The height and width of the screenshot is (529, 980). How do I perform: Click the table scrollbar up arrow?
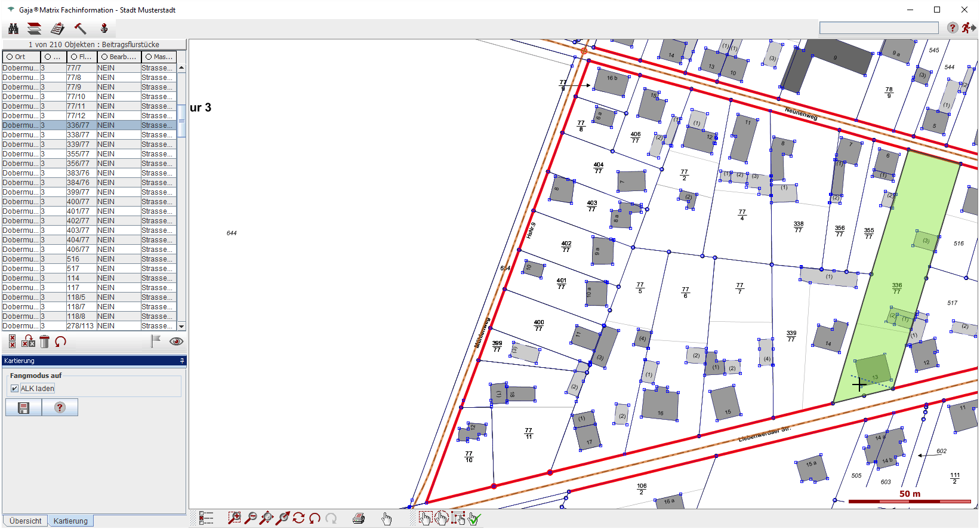(181, 68)
